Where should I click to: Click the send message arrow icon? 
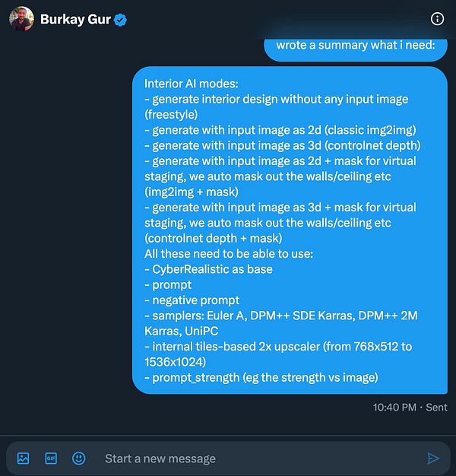pos(433,458)
